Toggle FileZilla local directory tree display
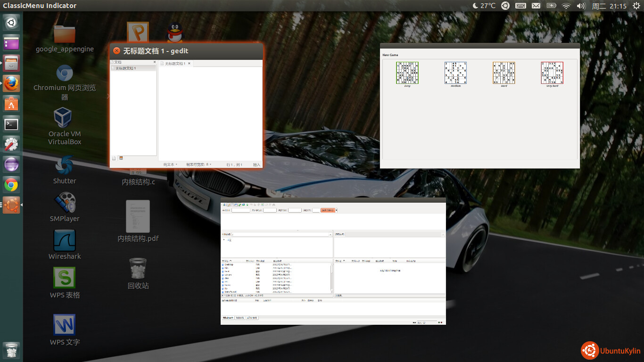 point(232,205)
